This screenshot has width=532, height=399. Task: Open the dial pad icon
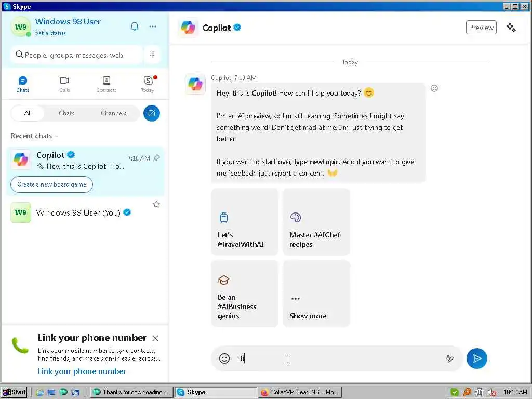click(x=152, y=54)
